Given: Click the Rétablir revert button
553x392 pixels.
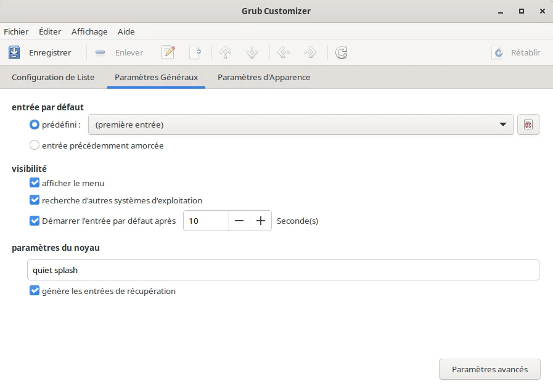Looking at the screenshot, I should 515,52.
